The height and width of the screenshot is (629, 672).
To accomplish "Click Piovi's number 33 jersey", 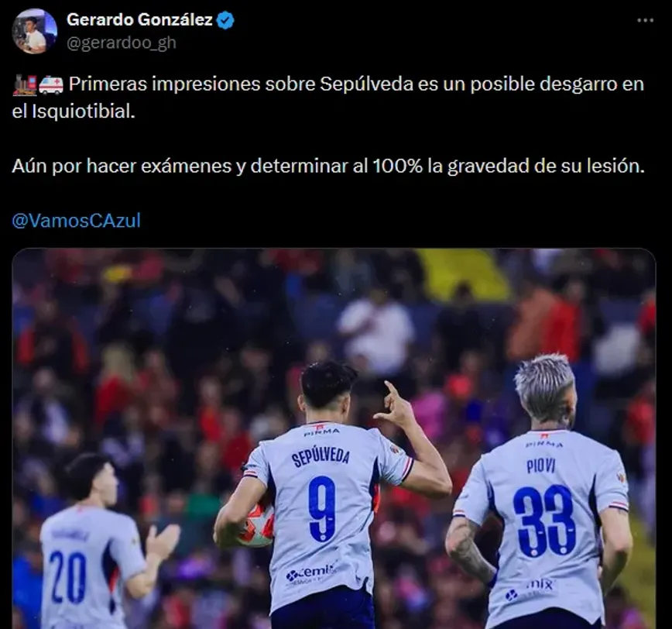I will click(545, 520).
